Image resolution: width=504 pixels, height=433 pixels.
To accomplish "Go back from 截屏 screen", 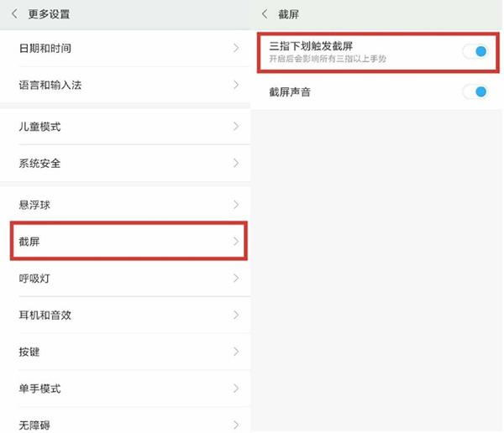I will tap(265, 14).
